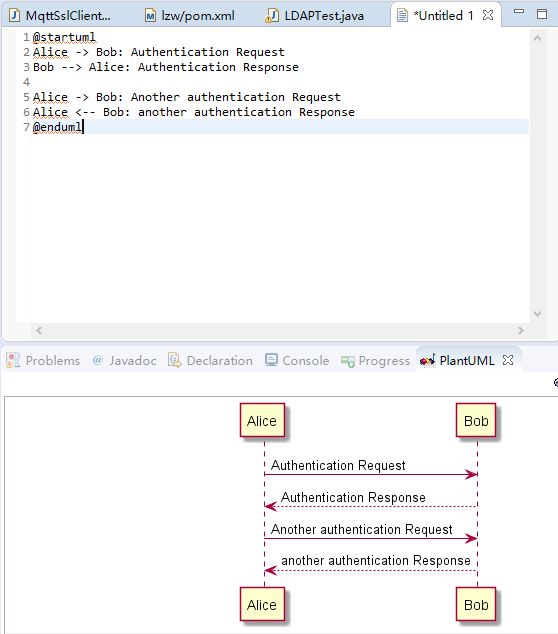The image size is (558, 634).
Task: Click the editor's vertical scrollbar down arrow
Action: point(537,314)
